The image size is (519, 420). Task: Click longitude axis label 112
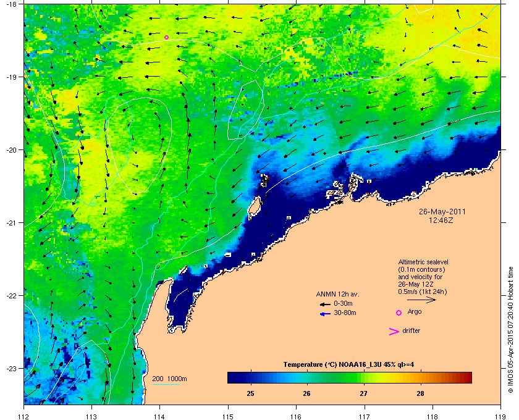pyautogui.click(x=23, y=416)
